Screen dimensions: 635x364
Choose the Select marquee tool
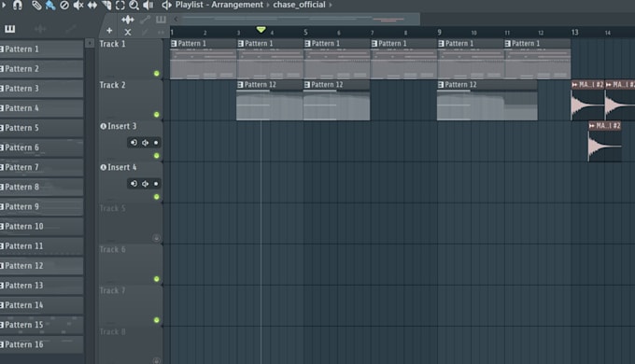point(120,6)
